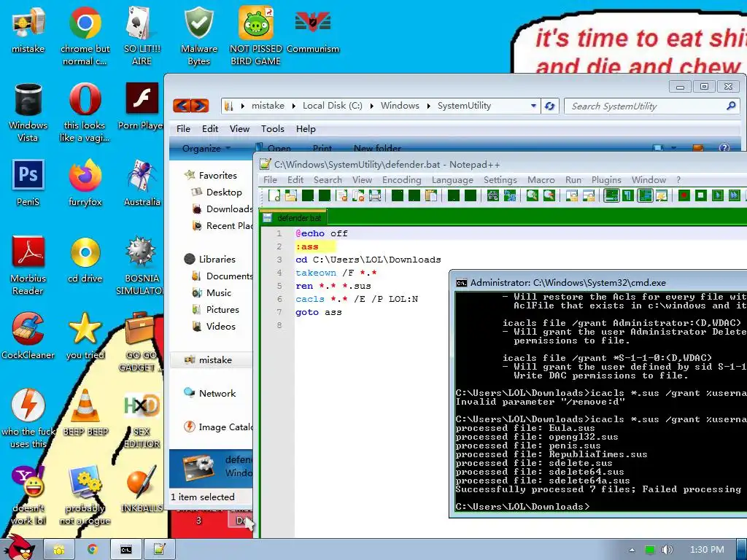Viewport: 747px width, 560px height.
Task: Select the Morbius Reader desktop icon
Action: (28, 265)
